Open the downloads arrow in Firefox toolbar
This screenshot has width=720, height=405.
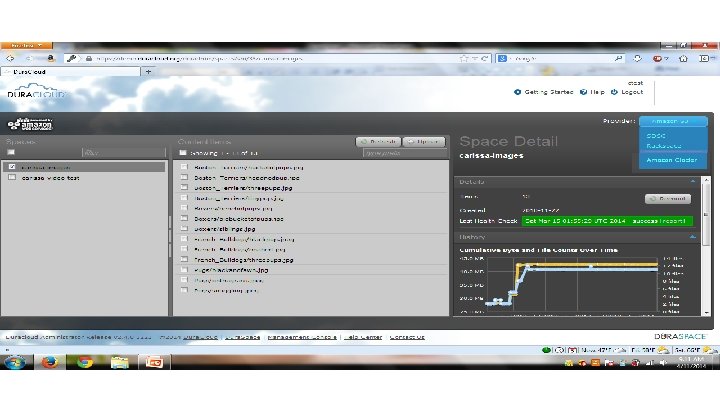click(637, 58)
